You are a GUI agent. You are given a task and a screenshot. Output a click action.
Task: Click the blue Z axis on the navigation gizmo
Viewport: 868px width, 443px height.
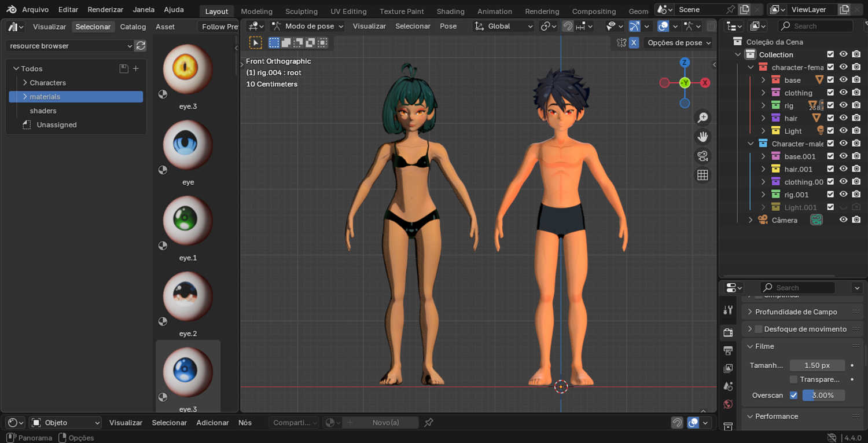685,63
